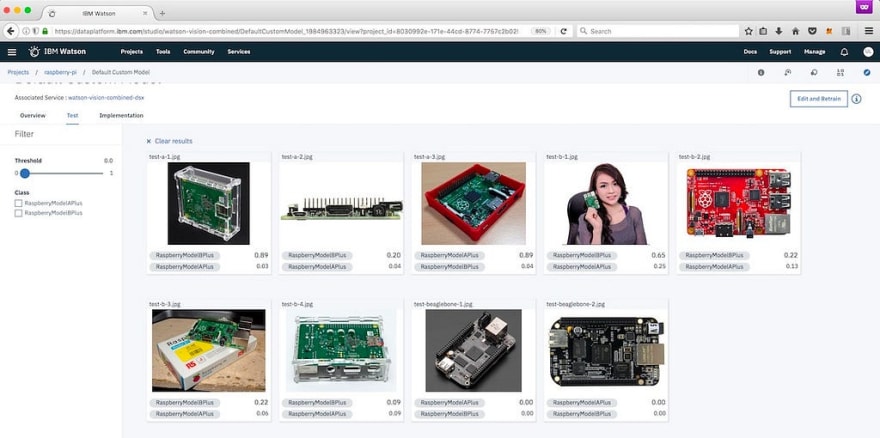Click the Default Custom Model breadcrumb text

point(121,72)
